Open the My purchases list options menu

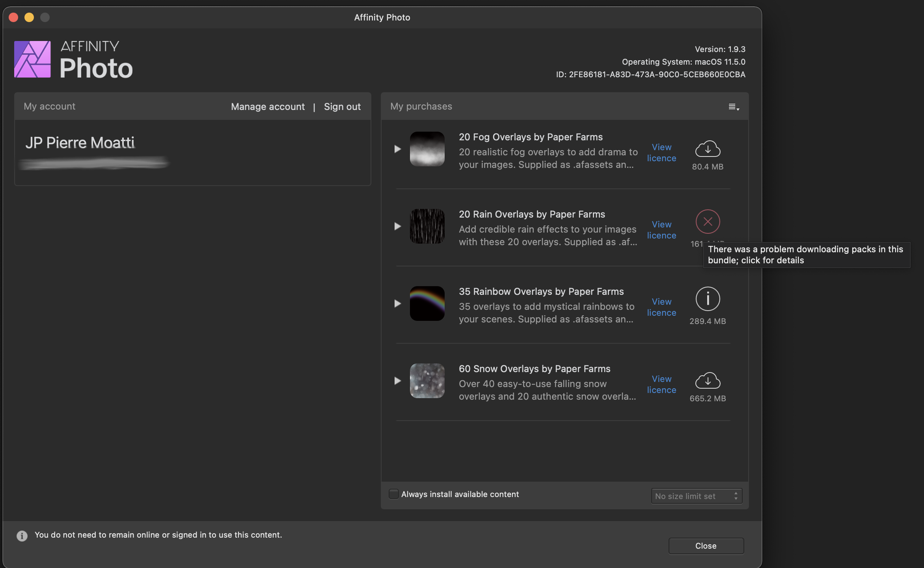coord(734,107)
